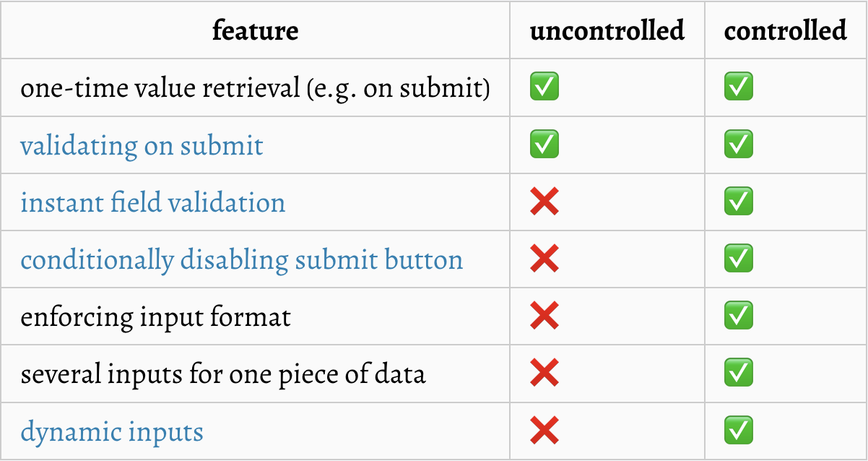Follow the 'conditionally disabling submit button' link
The width and height of the screenshot is (868, 461).
coord(241,260)
